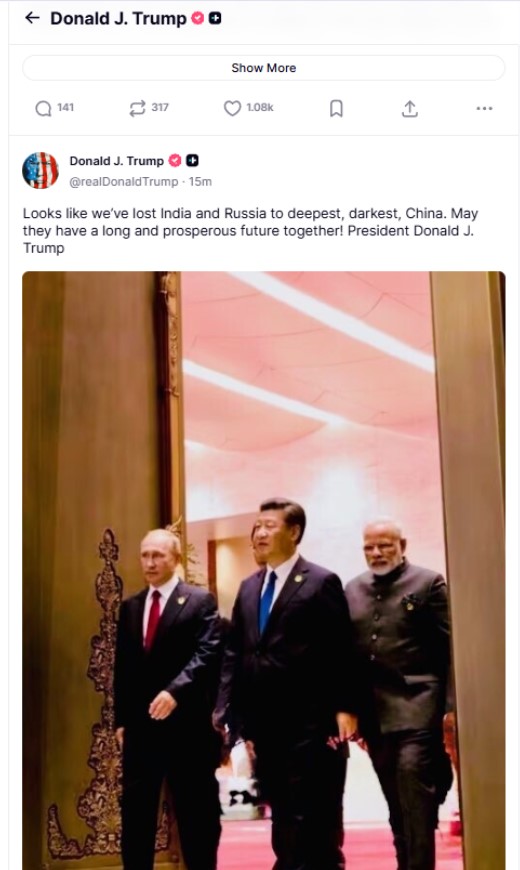Expand the post with Show More
Viewport: 520px width, 870px height.
click(x=264, y=68)
